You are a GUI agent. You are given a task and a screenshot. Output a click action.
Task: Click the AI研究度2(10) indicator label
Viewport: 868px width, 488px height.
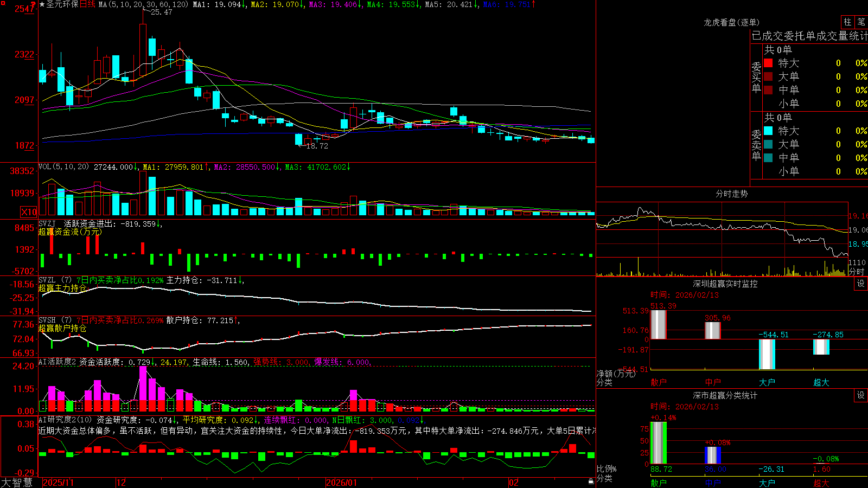(65, 420)
